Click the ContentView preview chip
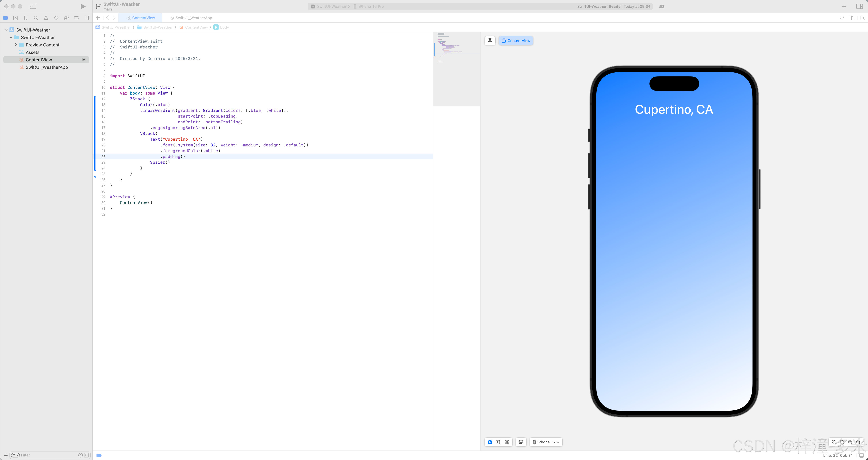The width and height of the screenshot is (868, 460). pos(516,41)
